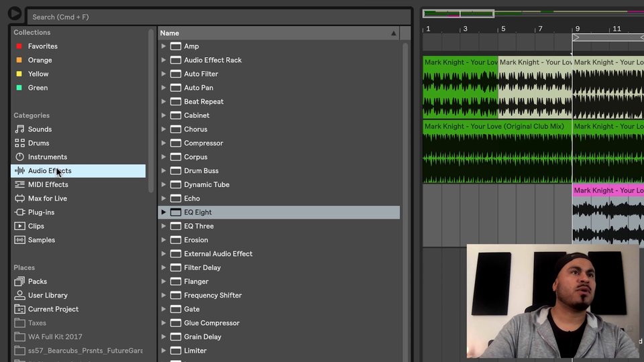Expand the EQ Eight presets
The image size is (644, 362).
tap(164, 213)
